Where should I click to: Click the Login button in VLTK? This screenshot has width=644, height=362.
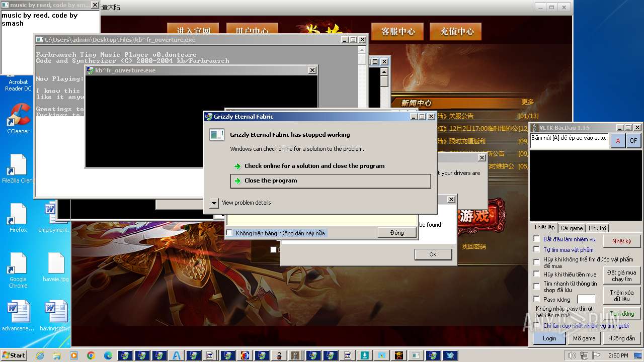[x=549, y=338]
